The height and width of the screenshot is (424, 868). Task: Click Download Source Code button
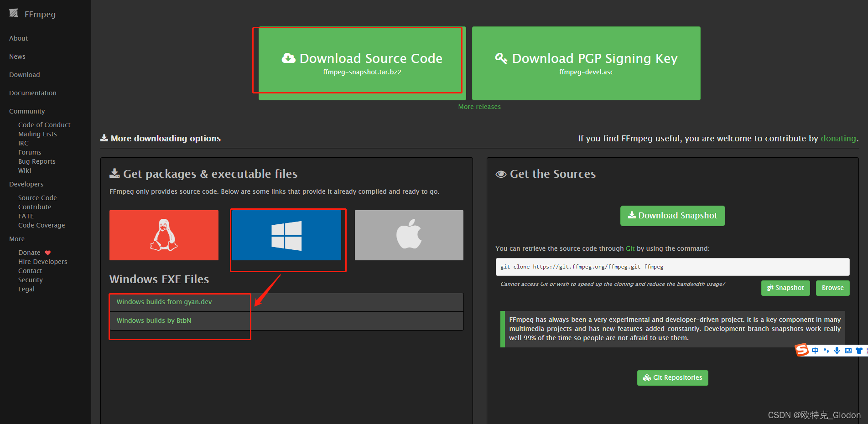click(x=362, y=63)
